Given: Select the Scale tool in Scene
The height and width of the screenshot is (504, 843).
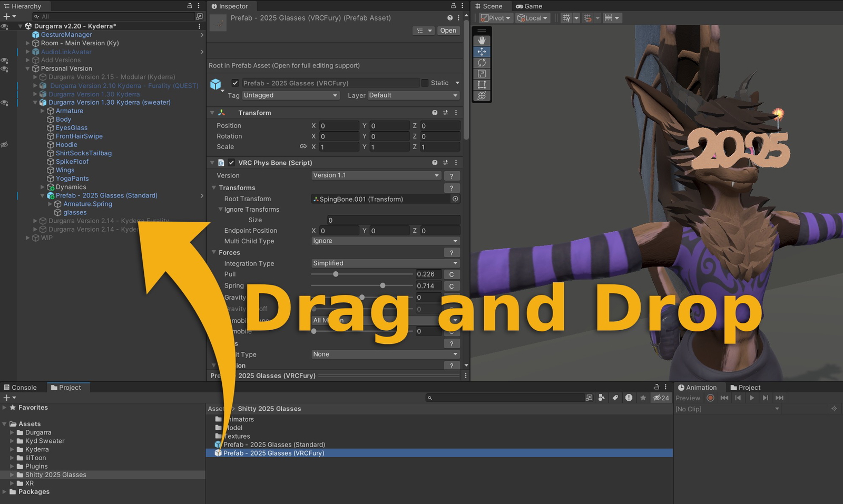Looking at the screenshot, I should click(482, 74).
